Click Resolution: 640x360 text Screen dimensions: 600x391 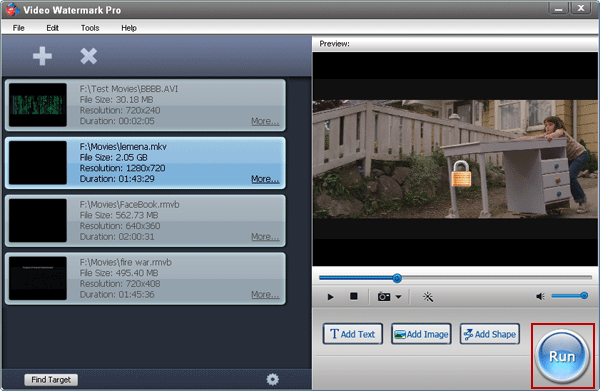coord(120,226)
